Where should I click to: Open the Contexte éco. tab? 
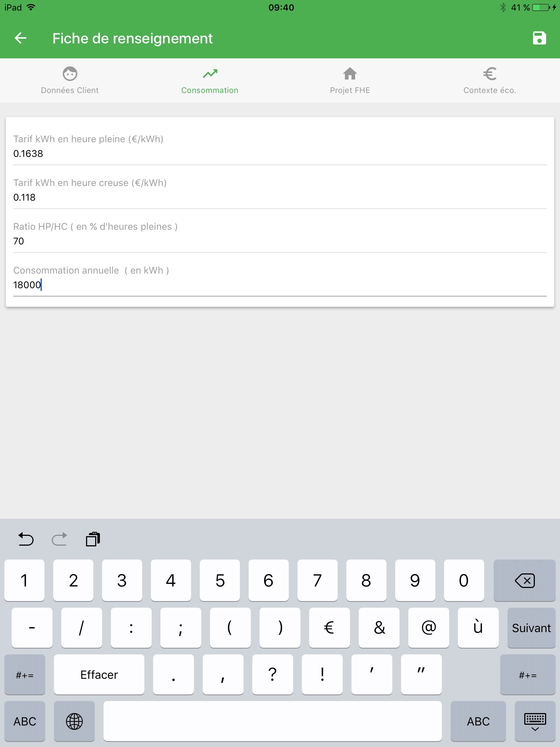(x=490, y=81)
